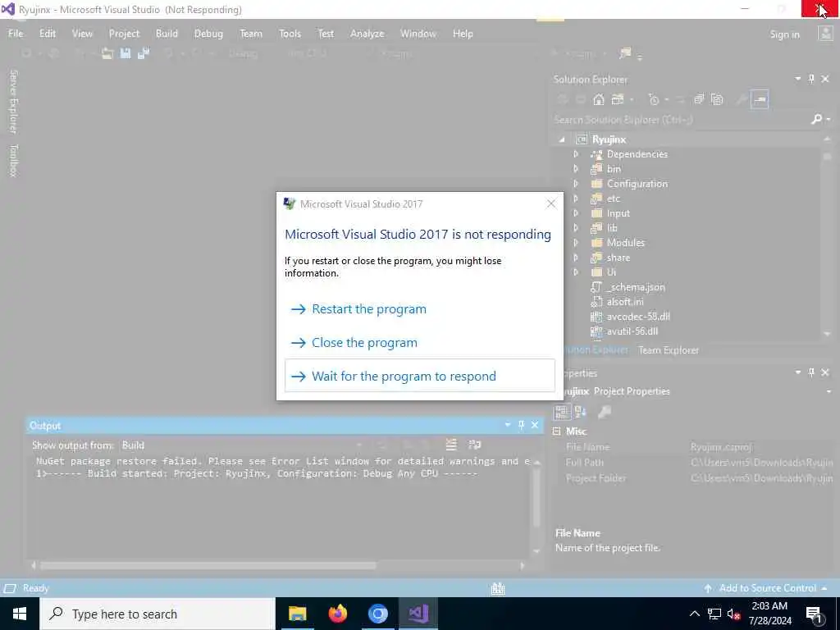Image resolution: width=840 pixels, height=630 pixels.
Task: Click the Save All toolbar icon
Action: pyautogui.click(x=143, y=53)
